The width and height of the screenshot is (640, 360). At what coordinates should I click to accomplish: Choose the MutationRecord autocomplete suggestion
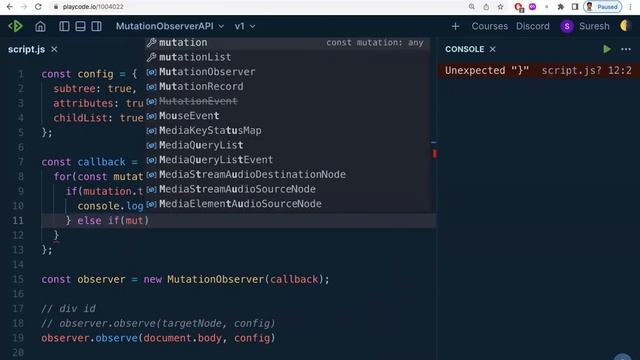(x=288, y=87)
